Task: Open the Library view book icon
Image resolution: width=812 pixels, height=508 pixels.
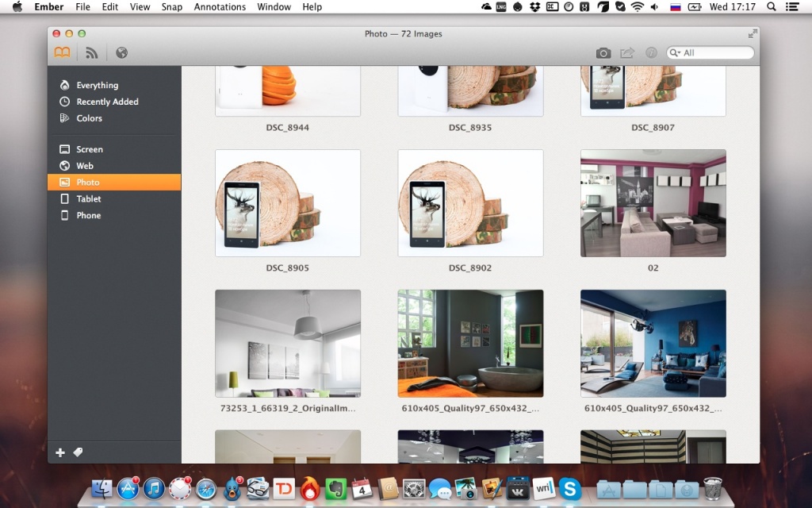Action: (x=63, y=53)
